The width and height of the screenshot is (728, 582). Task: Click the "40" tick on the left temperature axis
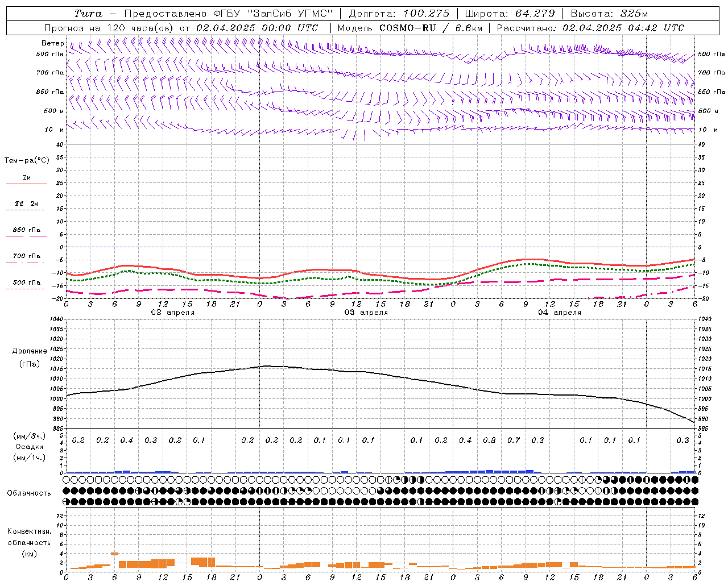click(x=60, y=144)
